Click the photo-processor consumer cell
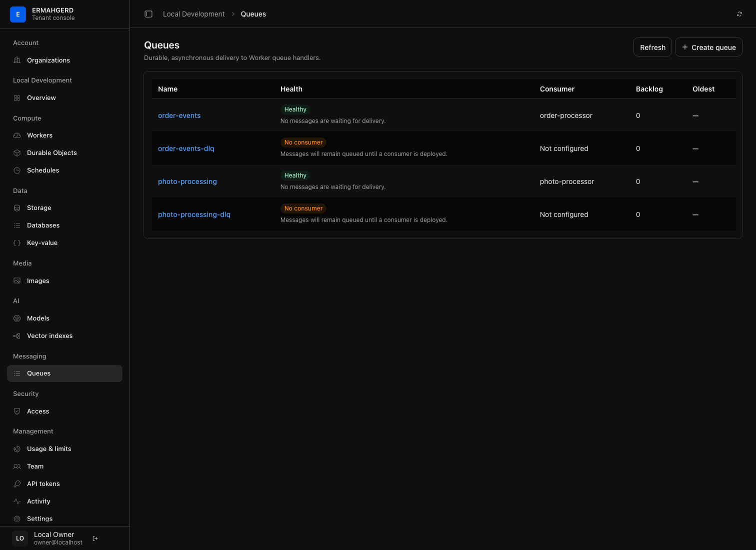The height and width of the screenshot is (550, 756). click(567, 181)
